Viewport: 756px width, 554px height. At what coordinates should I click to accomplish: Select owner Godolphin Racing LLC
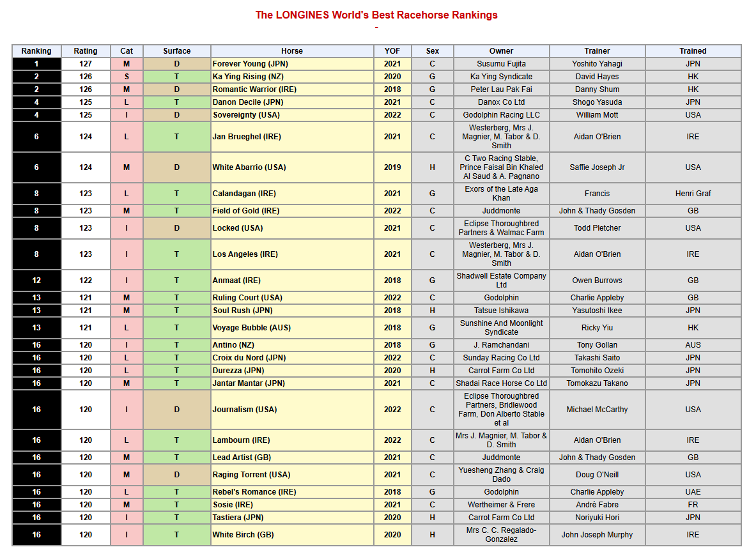coord(502,115)
